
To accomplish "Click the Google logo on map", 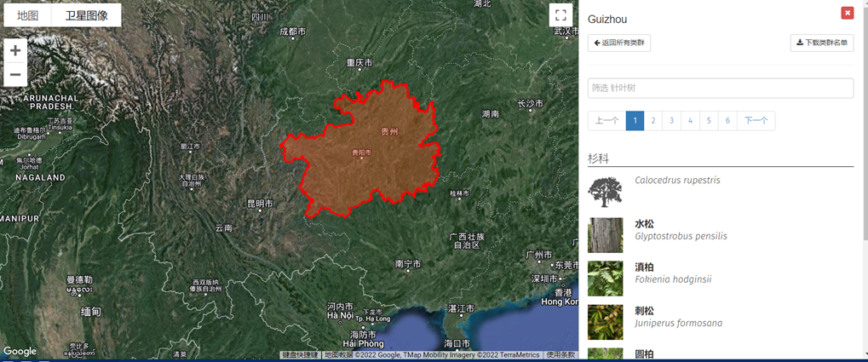I will [20, 352].
